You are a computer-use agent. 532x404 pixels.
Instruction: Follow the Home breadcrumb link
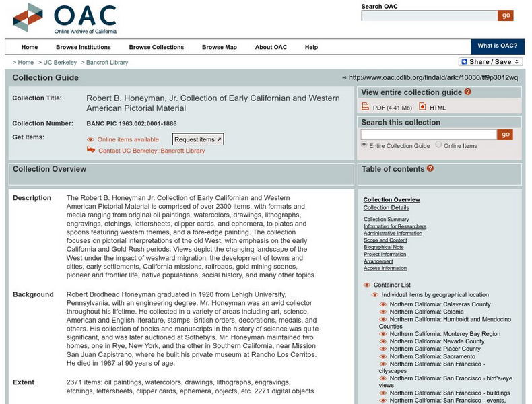pyautogui.click(x=26, y=63)
